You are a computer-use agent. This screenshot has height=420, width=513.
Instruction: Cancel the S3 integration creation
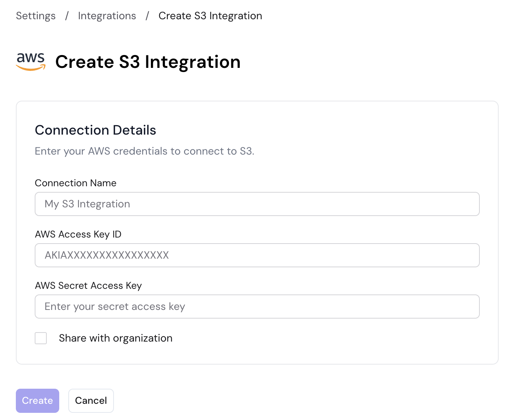(x=91, y=400)
